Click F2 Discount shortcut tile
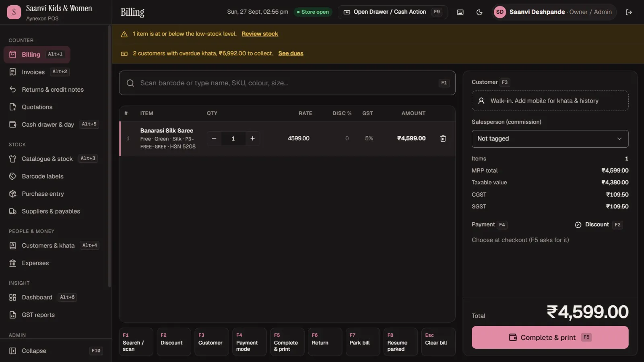 tap(174, 342)
